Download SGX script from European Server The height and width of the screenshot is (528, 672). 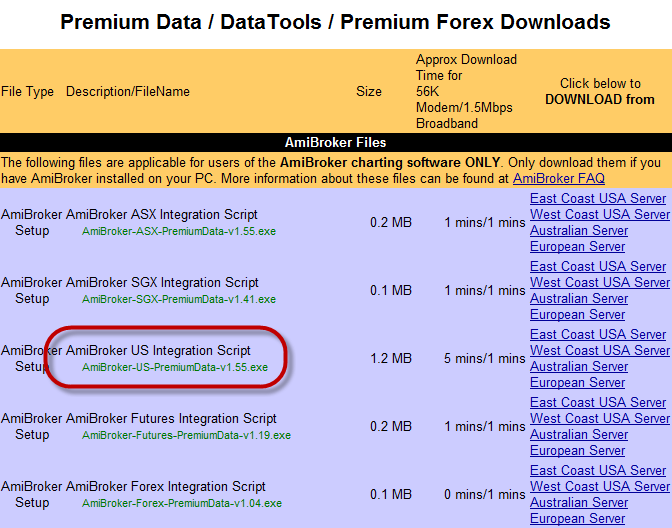point(577,315)
